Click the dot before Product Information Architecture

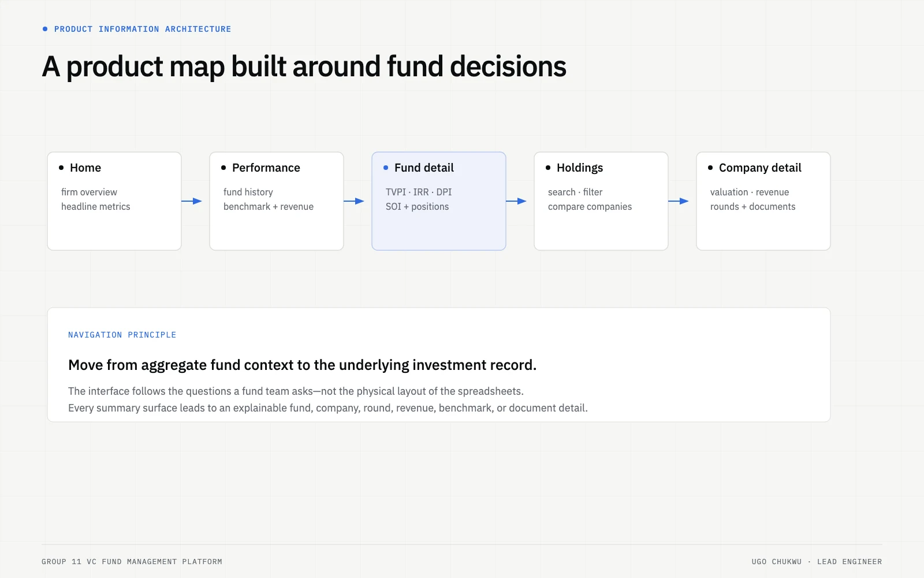(x=45, y=29)
